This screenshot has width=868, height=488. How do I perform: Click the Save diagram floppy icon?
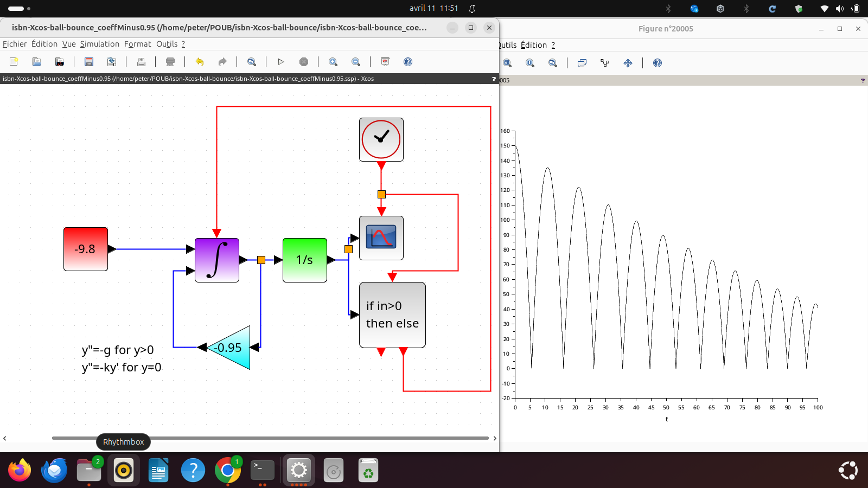(x=89, y=62)
